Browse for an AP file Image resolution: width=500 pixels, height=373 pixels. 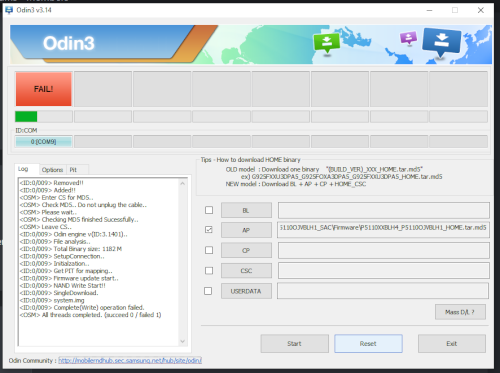point(246,230)
